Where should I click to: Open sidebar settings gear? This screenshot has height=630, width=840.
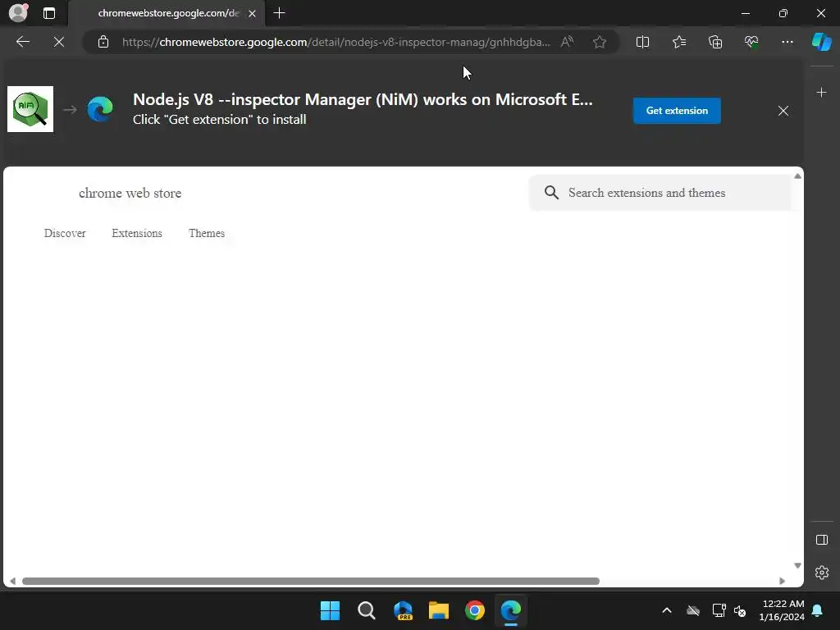(x=822, y=573)
